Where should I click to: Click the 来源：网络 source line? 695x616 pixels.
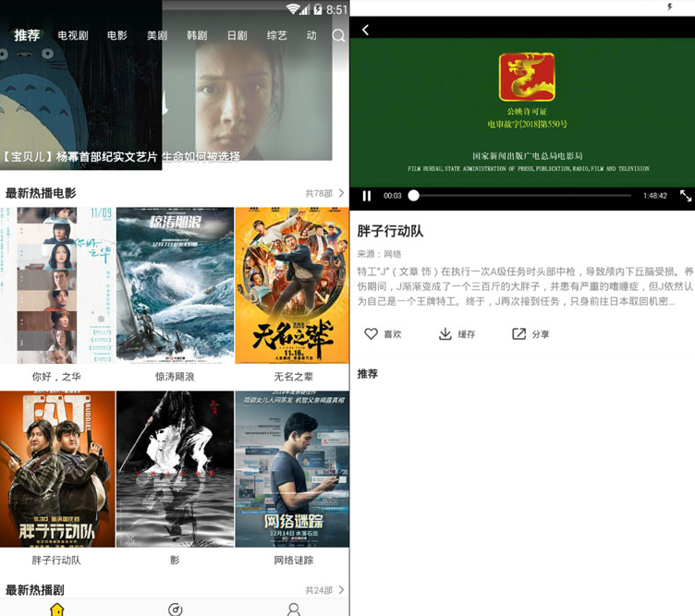click(380, 254)
